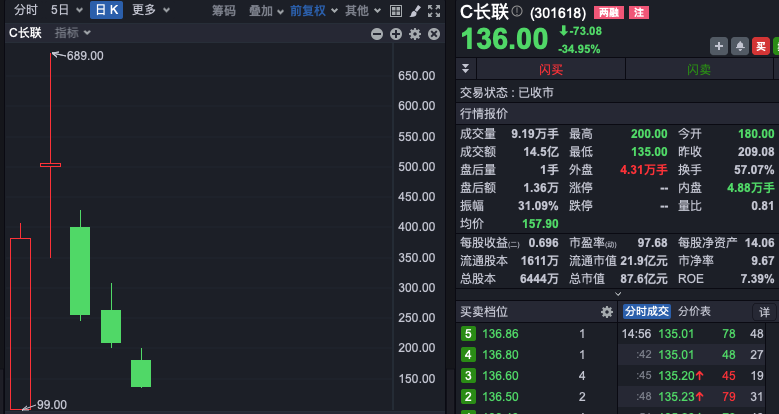
Task: Zoom in the chart with plus icon
Action: (396, 34)
